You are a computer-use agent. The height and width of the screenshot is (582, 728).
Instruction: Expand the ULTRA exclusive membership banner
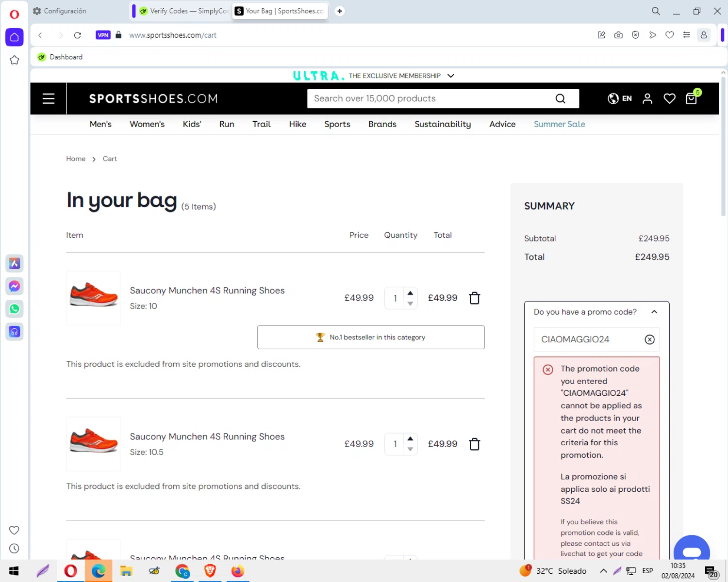pyautogui.click(x=451, y=76)
